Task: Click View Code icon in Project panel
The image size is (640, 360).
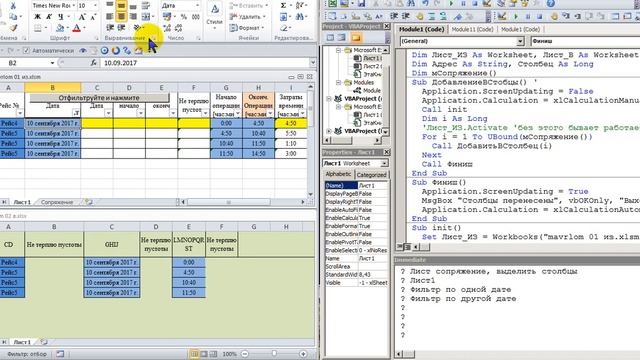Action: click(x=330, y=38)
